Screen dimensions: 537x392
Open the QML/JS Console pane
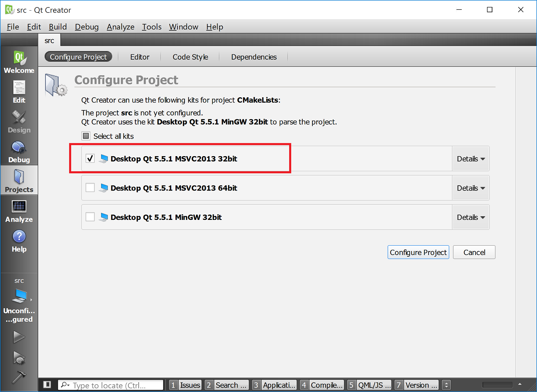click(369, 385)
